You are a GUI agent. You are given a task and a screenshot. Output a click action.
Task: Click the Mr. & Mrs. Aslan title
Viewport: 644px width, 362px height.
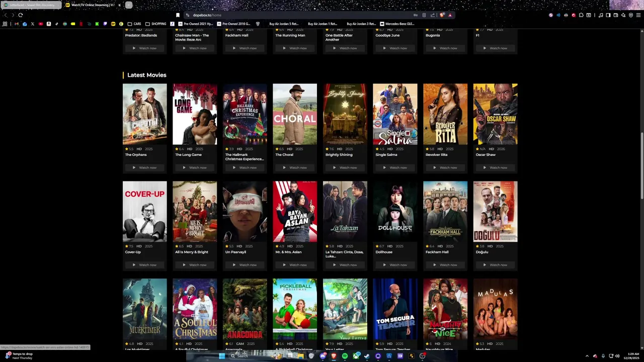pyautogui.click(x=288, y=252)
